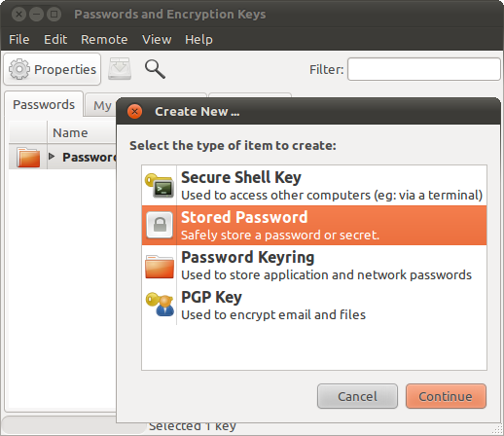Open the File menu
504x436 pixels.
19,40
